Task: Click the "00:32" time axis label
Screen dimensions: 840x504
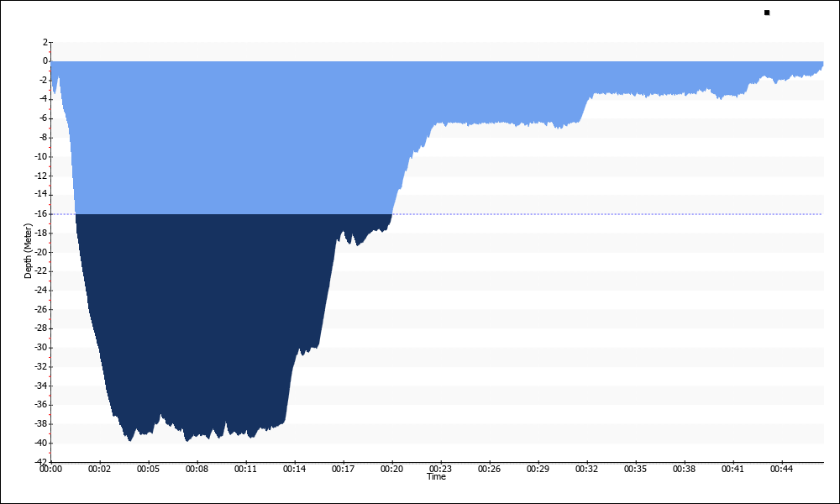Action: pos(586,469)
